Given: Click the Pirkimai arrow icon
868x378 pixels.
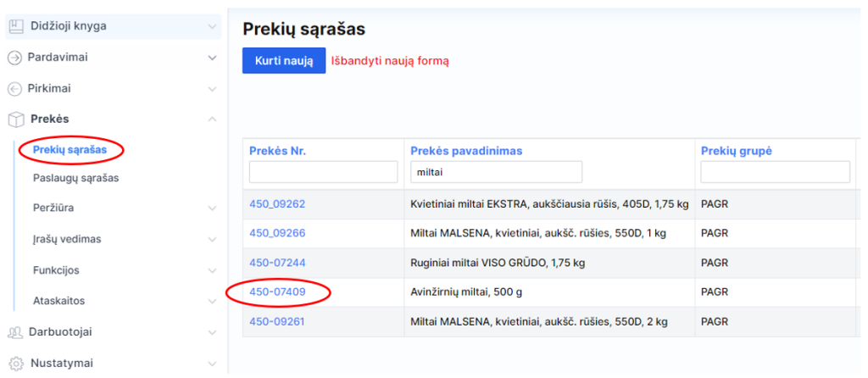Looking at the screenshot, I should 14,88.
